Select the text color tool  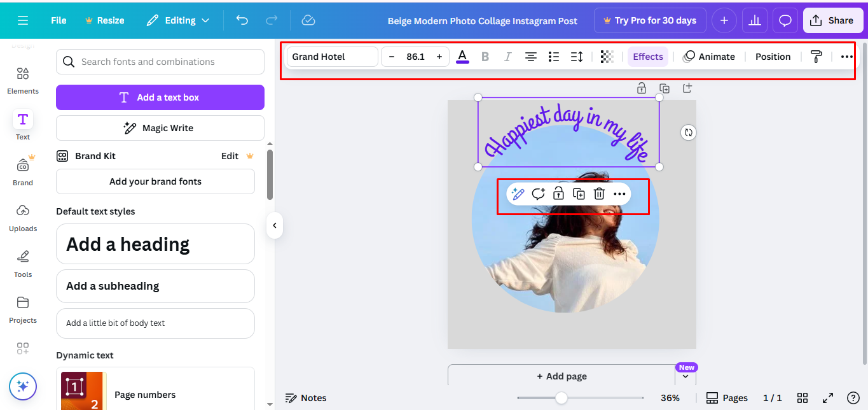(462, 57)
